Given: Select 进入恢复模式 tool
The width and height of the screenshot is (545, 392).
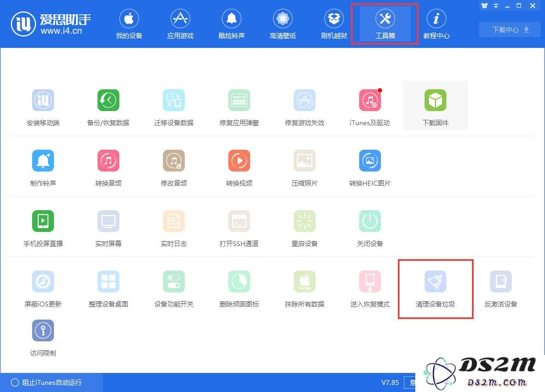Looking at the screenshot, I should point(370,289).
